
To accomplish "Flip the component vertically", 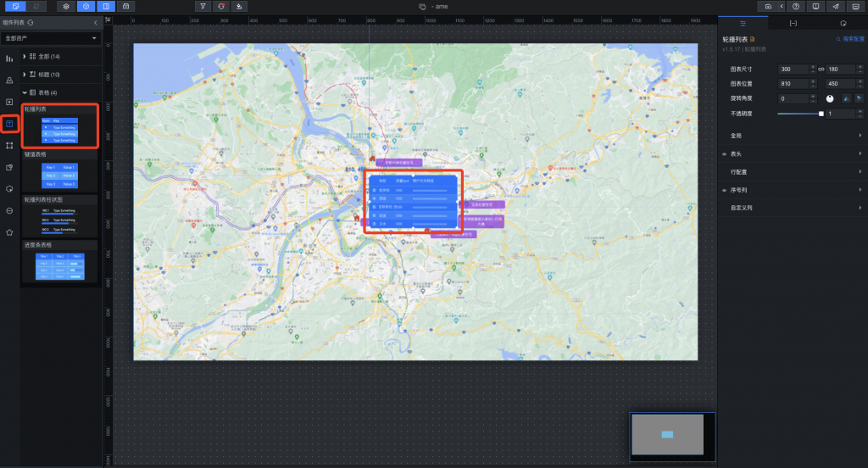I will (860, 98).
